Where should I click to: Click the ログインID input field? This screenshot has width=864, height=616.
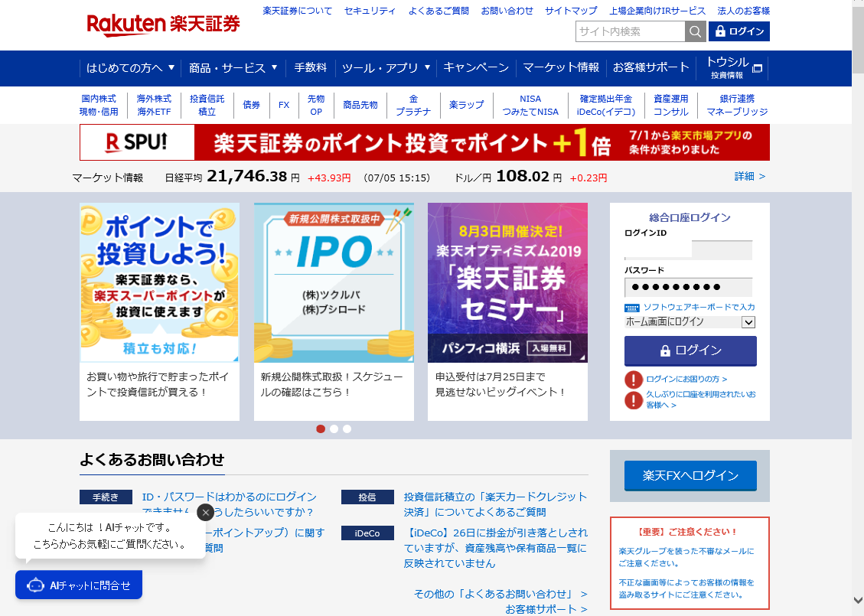click(x=688, y=249)
